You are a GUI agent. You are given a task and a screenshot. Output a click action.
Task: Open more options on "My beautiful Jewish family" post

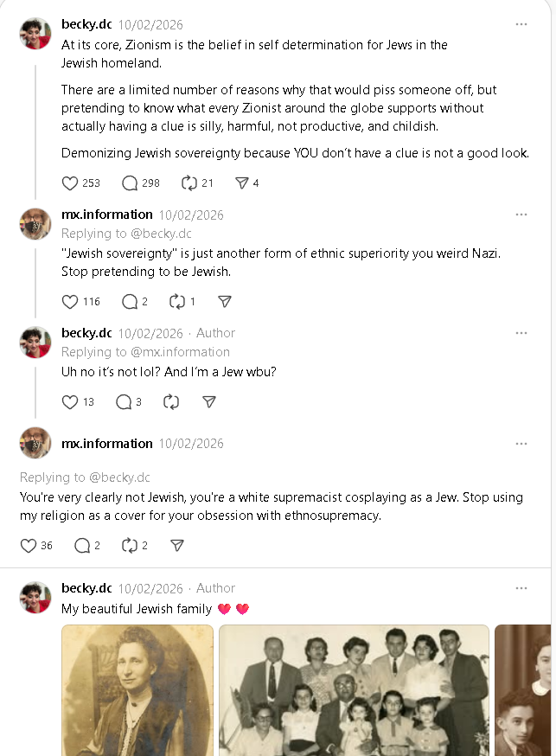pos(521,588)
